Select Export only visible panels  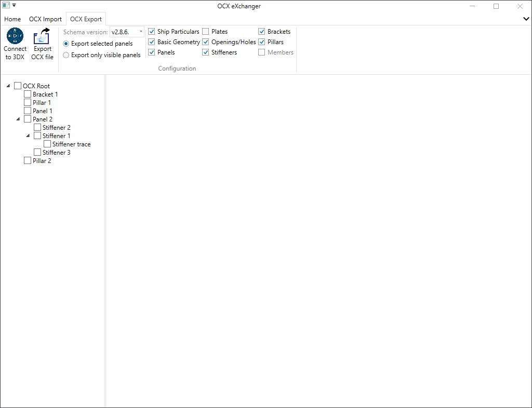66,55
